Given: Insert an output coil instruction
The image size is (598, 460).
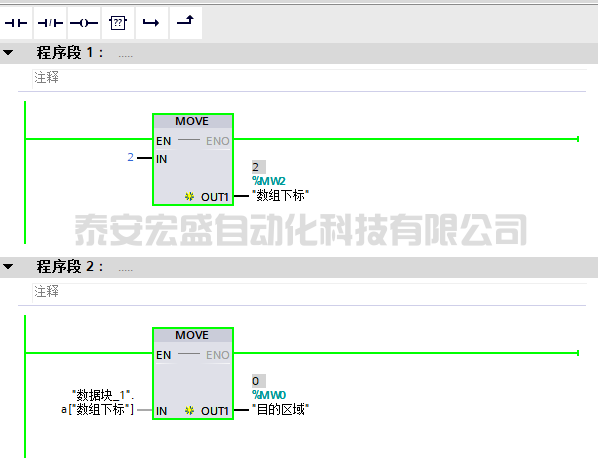Looking at the screenshot, I should 84,23.
